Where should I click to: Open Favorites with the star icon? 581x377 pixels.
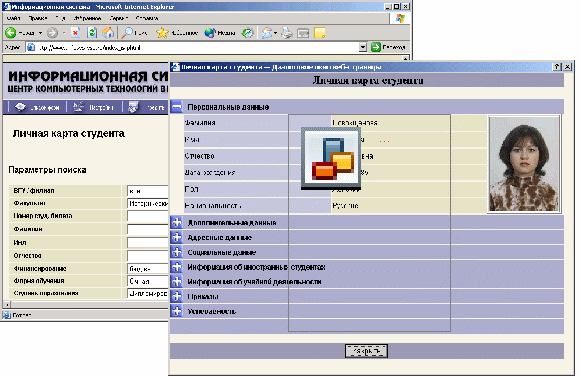point(162,33)
